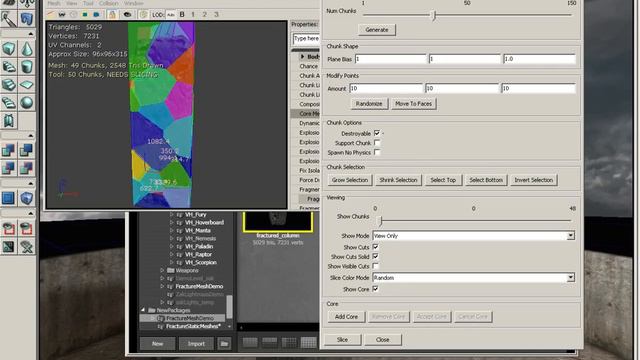Click the Grow Selection button

click(x=350, y=180)
